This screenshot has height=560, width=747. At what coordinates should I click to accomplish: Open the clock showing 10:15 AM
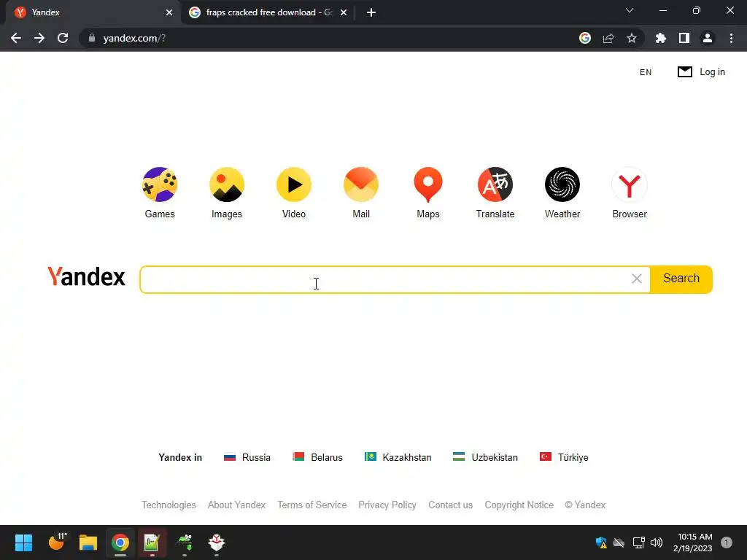(693, 542)
